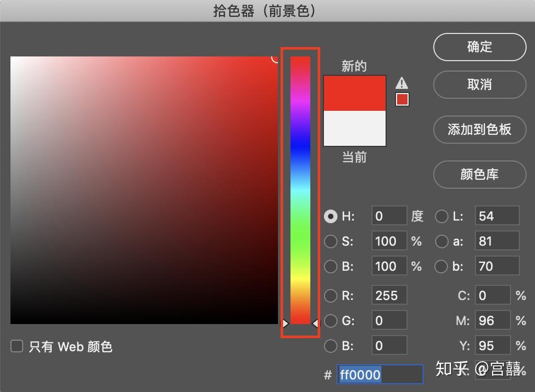
Task: Click the out-of-gamut warning triangle icon
Action: (401, 83)
